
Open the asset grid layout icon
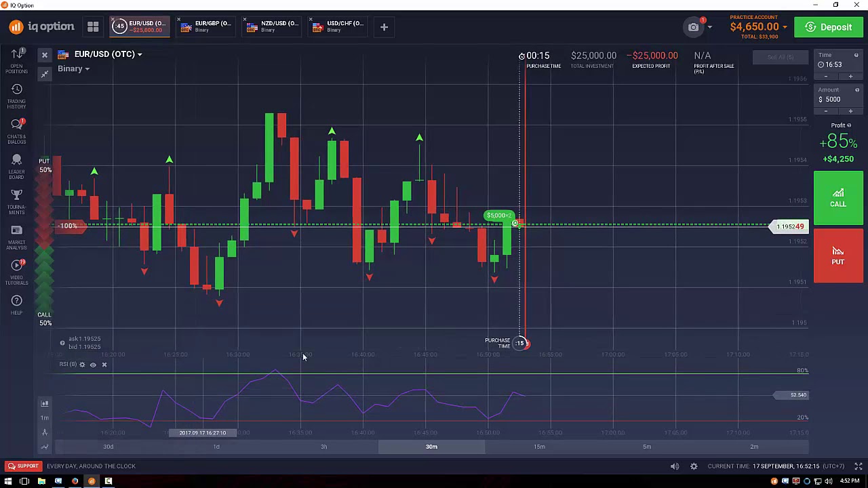click(93, 27)
